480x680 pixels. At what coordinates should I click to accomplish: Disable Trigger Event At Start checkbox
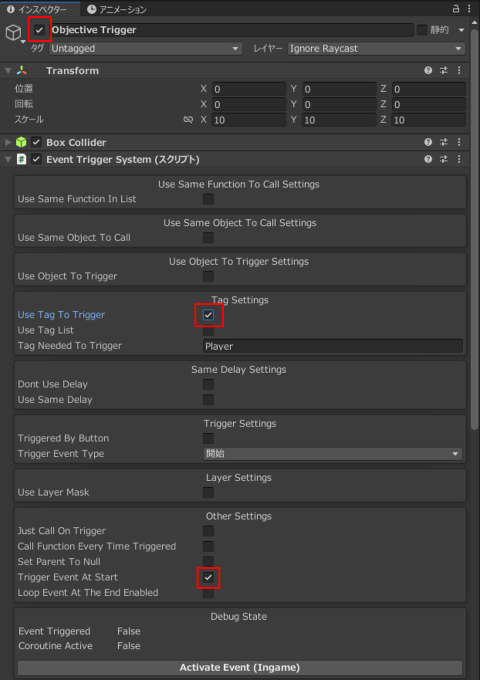209,577
